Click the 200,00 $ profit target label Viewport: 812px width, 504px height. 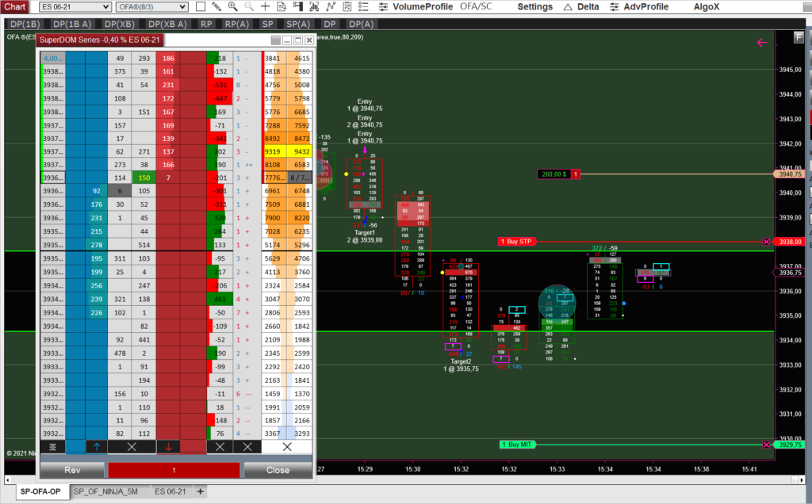click(x=553, y=174)
